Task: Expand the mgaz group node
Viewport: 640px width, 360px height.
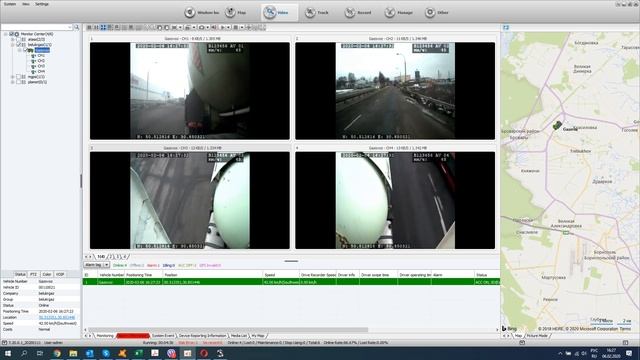Action: (13, 77)
